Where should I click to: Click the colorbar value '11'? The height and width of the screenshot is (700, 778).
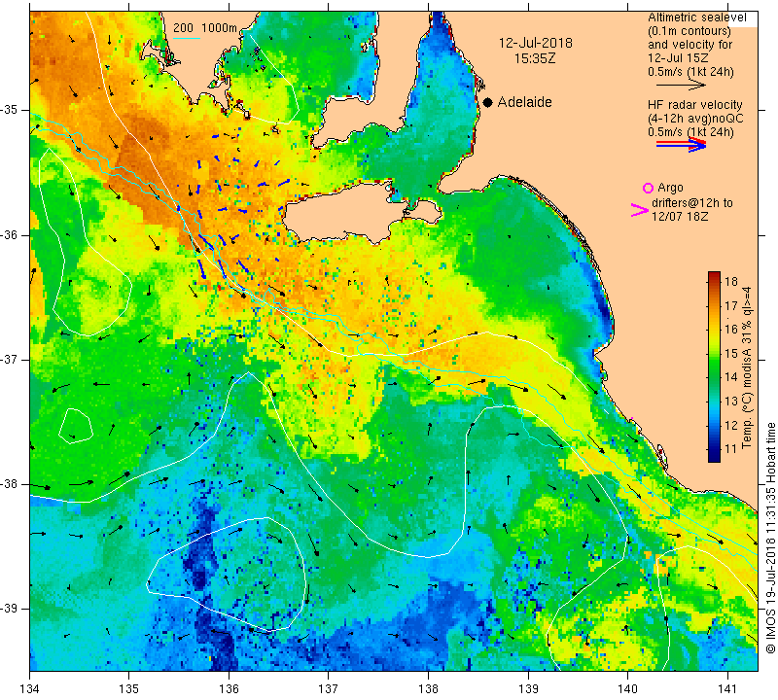coord(731,449)
